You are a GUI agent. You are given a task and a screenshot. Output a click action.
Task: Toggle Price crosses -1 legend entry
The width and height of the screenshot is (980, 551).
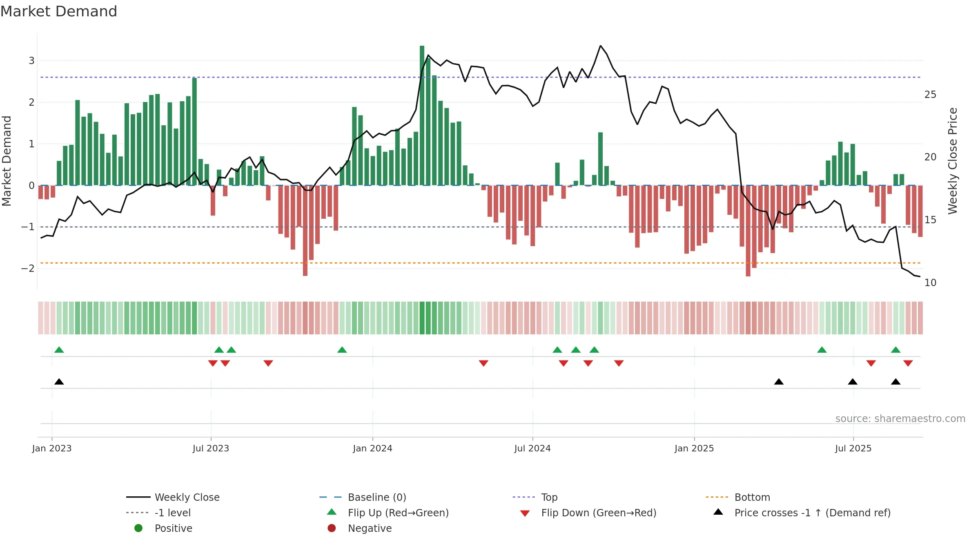coord(802,513)
